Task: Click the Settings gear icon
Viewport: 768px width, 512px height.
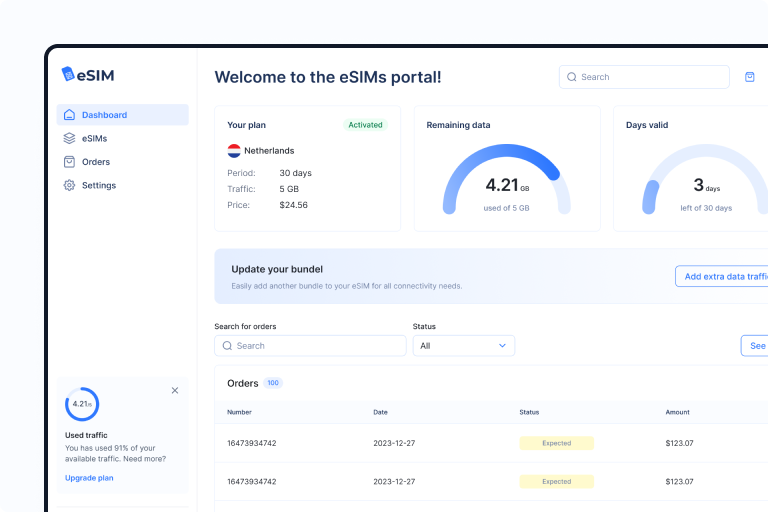Action: 70,185
